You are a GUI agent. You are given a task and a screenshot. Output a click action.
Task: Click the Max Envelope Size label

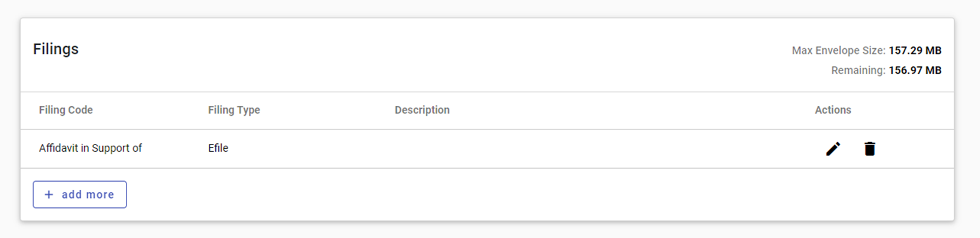838,51
